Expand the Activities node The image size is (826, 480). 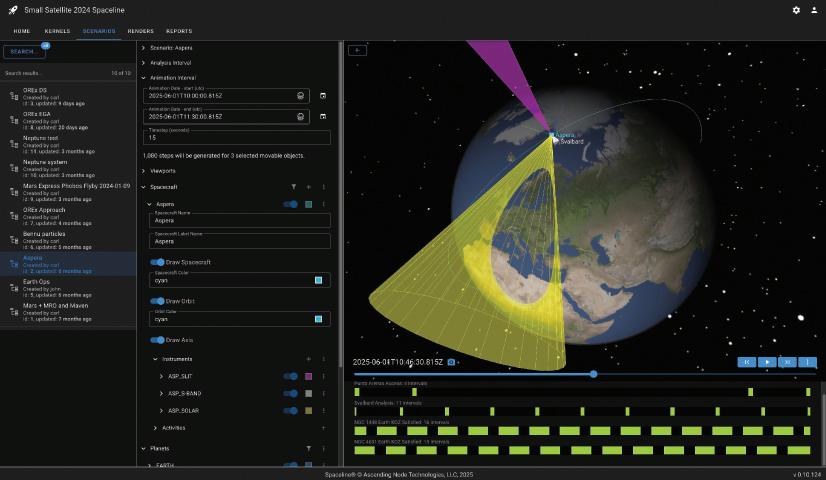[155, 428]
